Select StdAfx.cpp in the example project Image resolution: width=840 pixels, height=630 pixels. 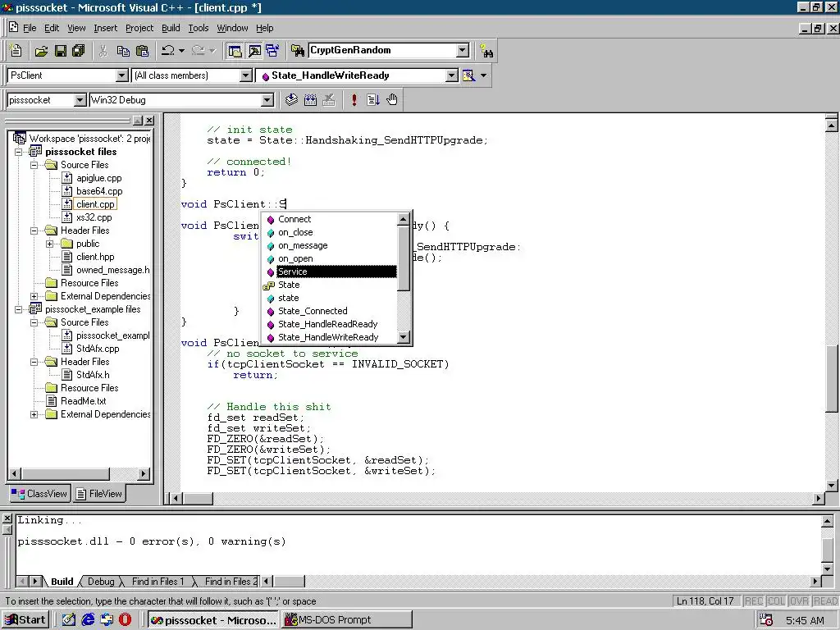click(98, 349)
